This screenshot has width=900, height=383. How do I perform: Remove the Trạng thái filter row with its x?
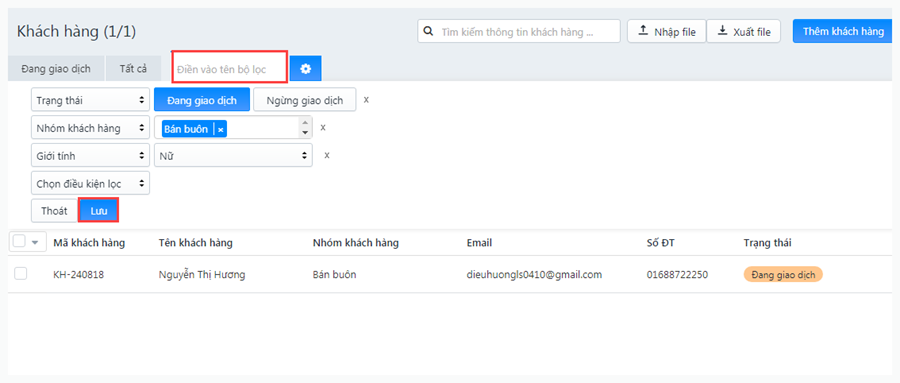366,99
